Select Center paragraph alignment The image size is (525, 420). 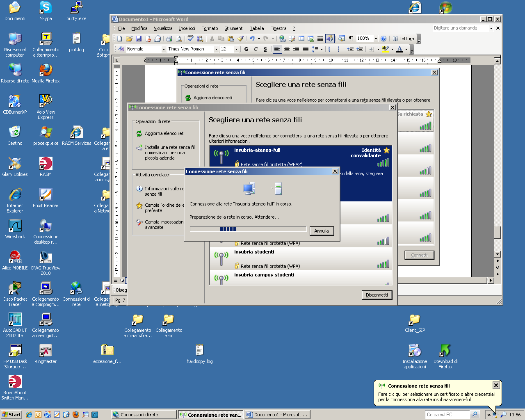[287, 49]
